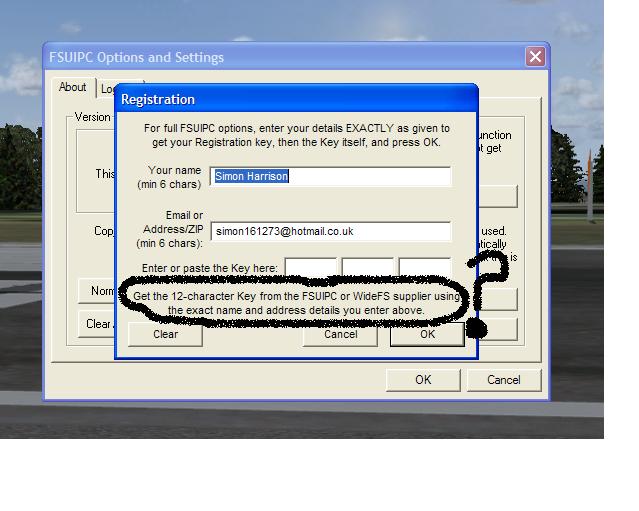Click the 'Get the 12-character Key' instruction text

point(296,303)
